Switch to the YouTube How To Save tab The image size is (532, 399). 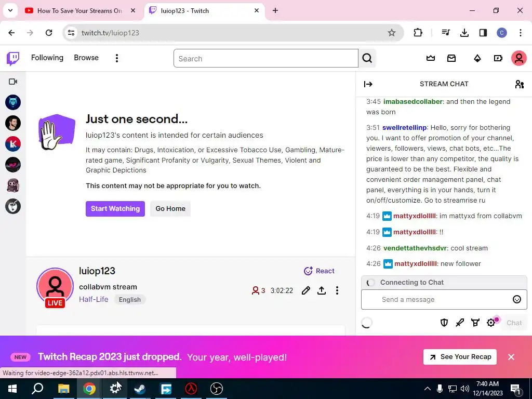(x=79, y=11)
